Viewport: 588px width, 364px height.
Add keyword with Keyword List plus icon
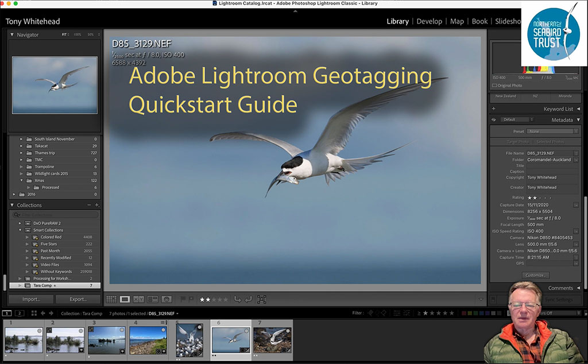pos(494,109)
